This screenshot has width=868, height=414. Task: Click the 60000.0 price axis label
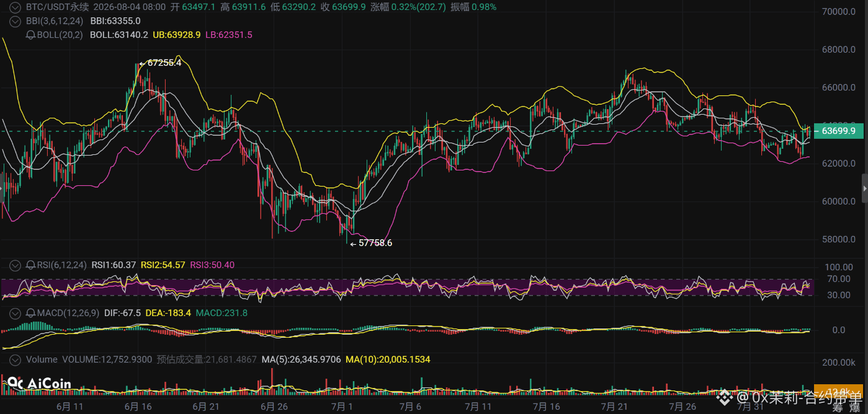point(838,201)
